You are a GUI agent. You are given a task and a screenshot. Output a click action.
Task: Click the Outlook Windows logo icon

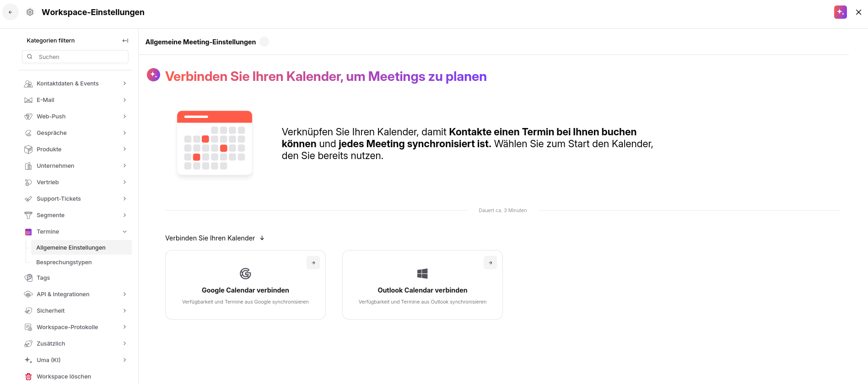click(x=422, y=273)
